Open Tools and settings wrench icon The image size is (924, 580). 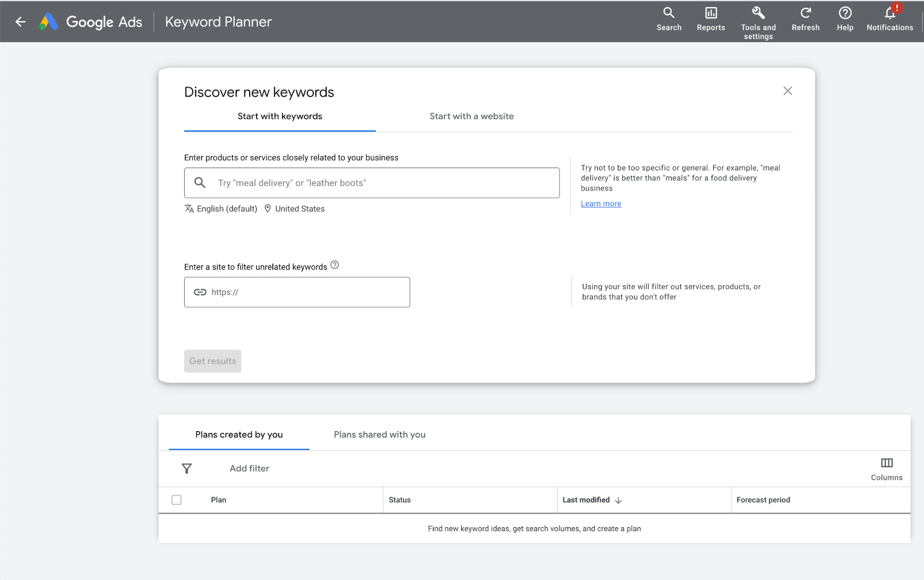[758, 13]
